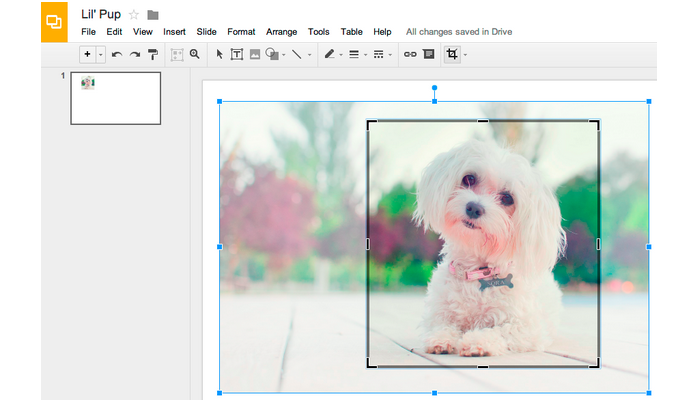Click the bottom-left black crop corner handle
Image resolution: width=695 pixels, height=400 pixels.
pyautogui.click(x=371, y=363)
